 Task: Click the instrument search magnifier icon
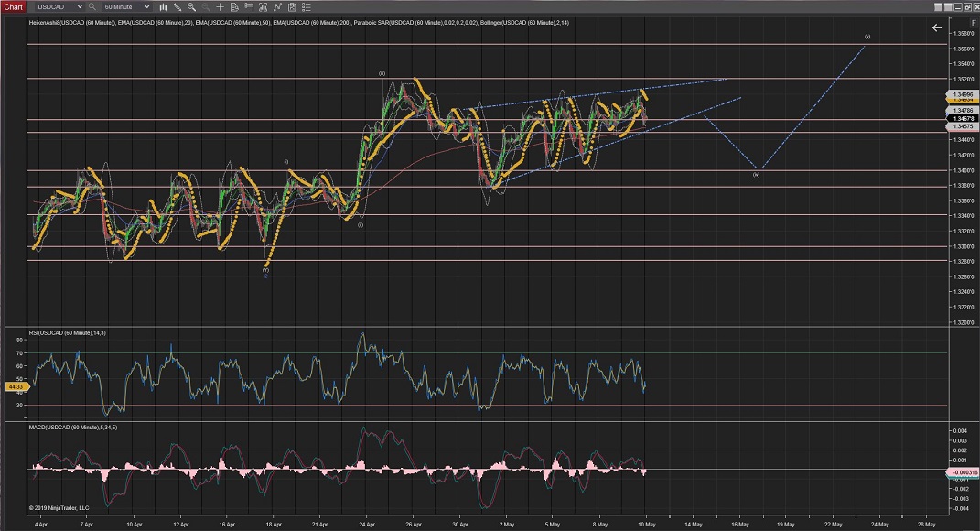pyautogui.click(x=92, y=6)
